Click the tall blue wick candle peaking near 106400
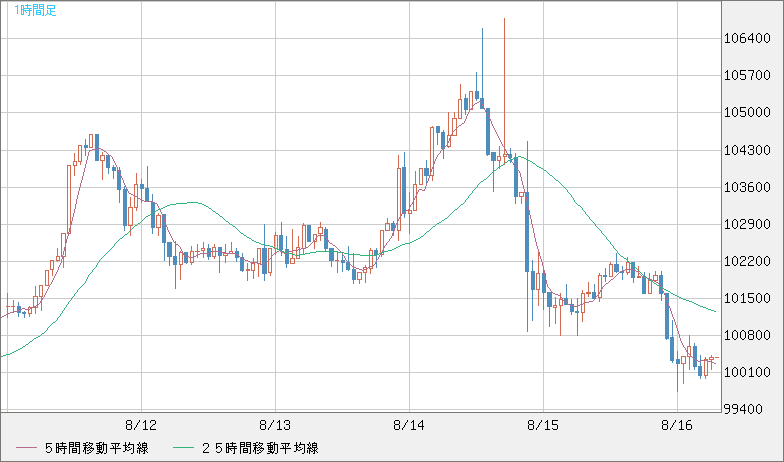 (482, 68)
